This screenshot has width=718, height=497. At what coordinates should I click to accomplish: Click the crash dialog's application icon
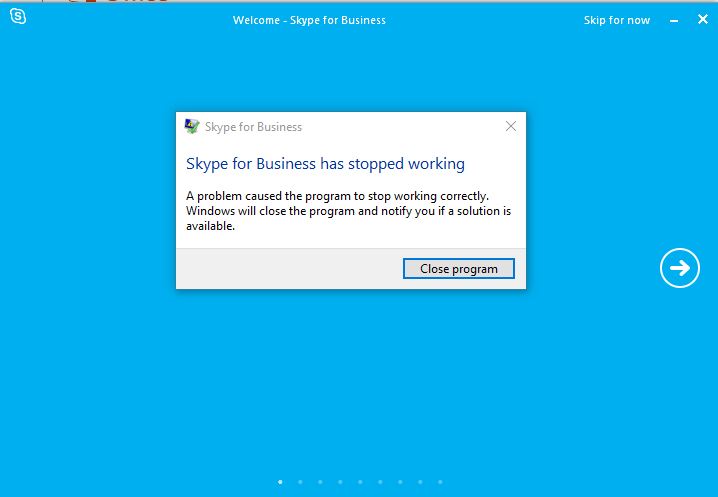pyautogui.click(x=192, y=126)
